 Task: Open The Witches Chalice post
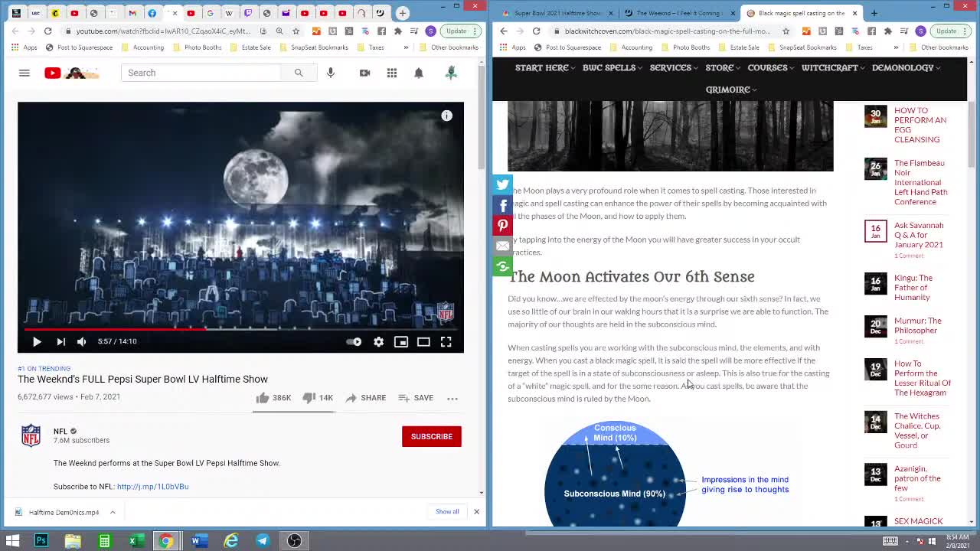click(917, 431)
